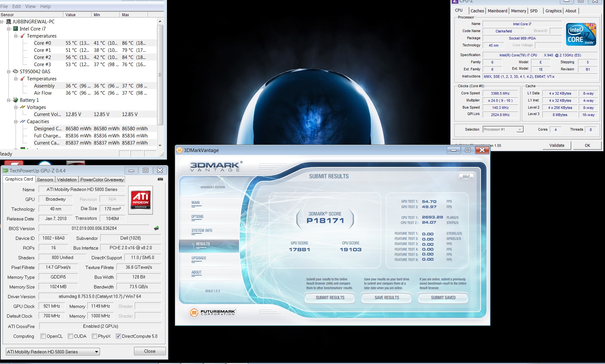Click the Close button in GPU-Z

pos(150,351)
